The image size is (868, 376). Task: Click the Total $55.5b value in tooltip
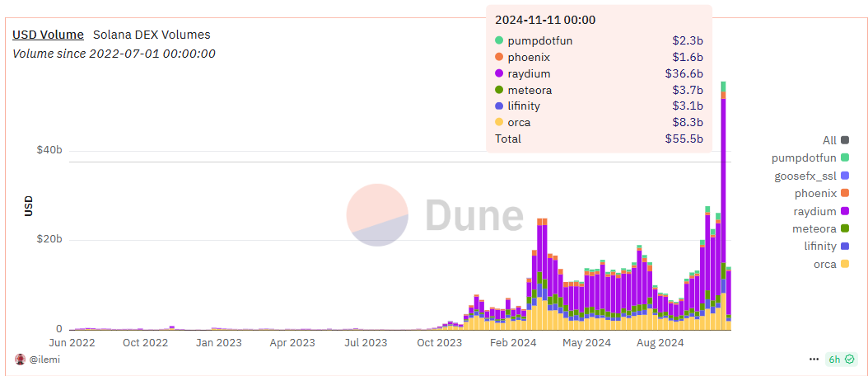(x=684, y=139)
